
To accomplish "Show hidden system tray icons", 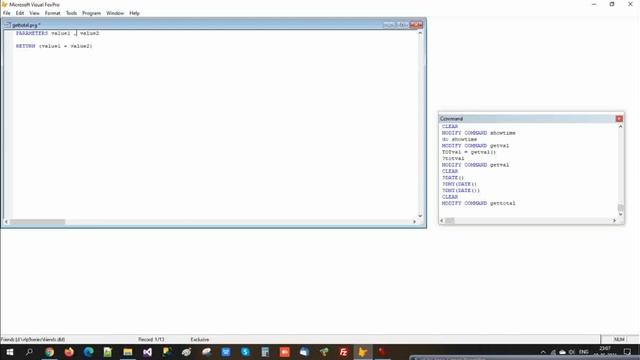I will click(543, 352).
